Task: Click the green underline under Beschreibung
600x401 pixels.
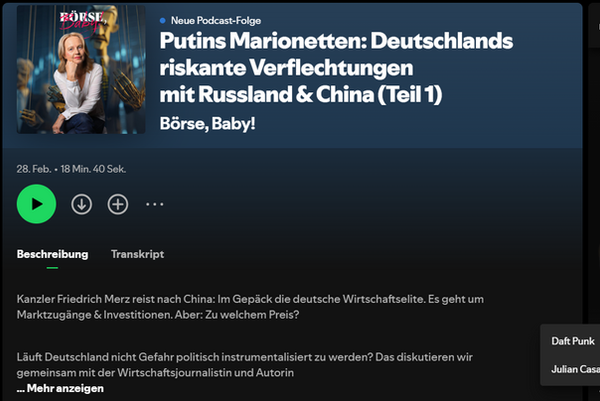Action: [52, 268]
